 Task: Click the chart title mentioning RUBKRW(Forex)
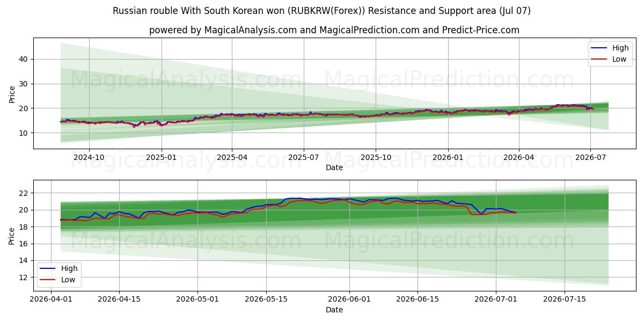[x=321, y=11]
